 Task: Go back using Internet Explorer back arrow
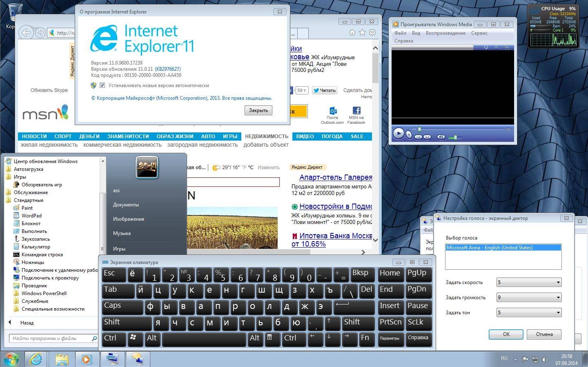(x=26, y=33)
